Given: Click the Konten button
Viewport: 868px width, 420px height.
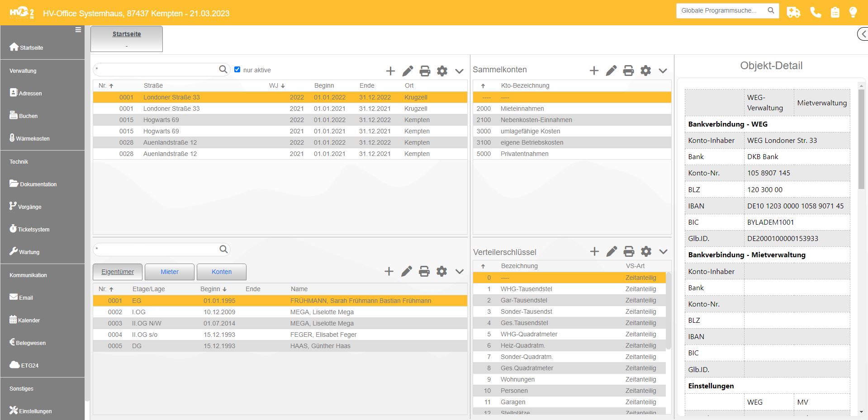Looking at the screenshot, I should [222, 272].
